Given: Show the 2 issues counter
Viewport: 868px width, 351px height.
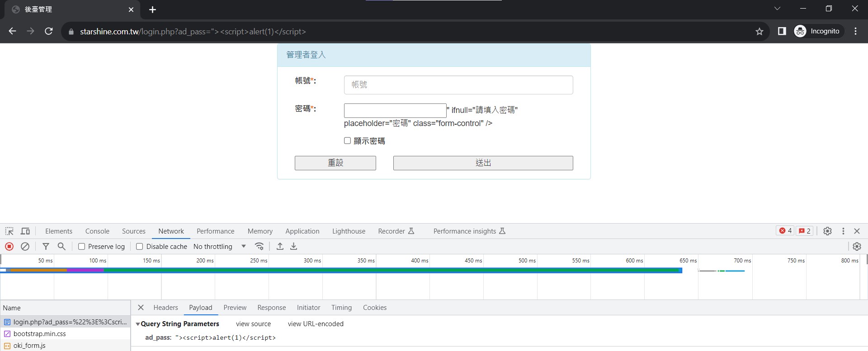Looking at the screenshot, I should tap(805, 231).
